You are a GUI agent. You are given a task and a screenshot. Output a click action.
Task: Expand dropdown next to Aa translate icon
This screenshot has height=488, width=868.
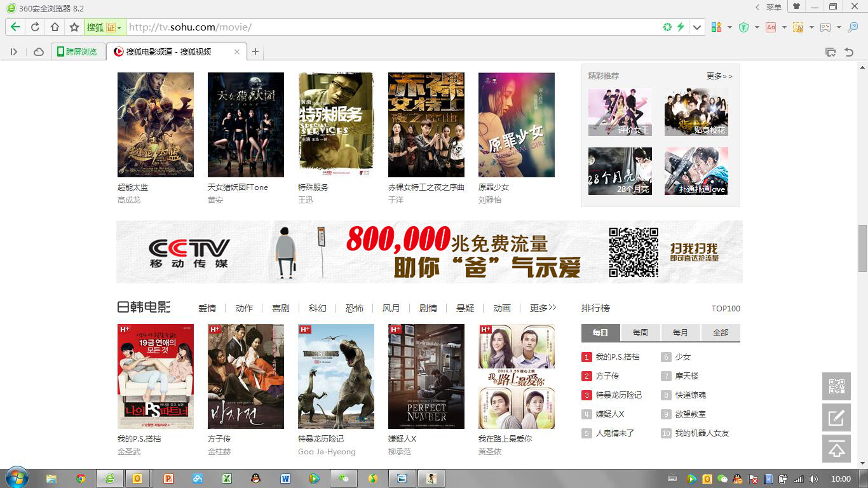(784, 27)
